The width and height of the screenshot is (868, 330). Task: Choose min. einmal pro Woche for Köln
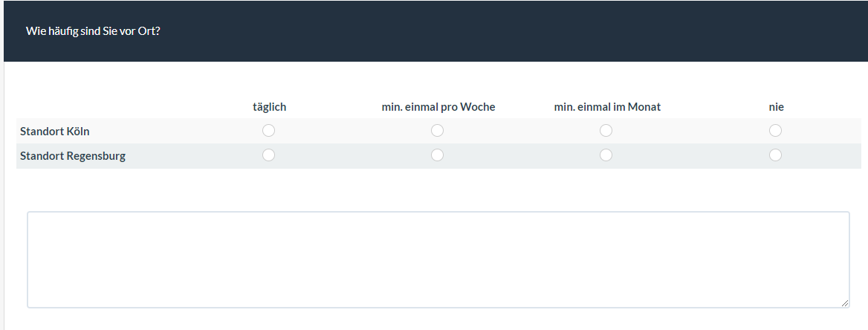click(438, 131)
